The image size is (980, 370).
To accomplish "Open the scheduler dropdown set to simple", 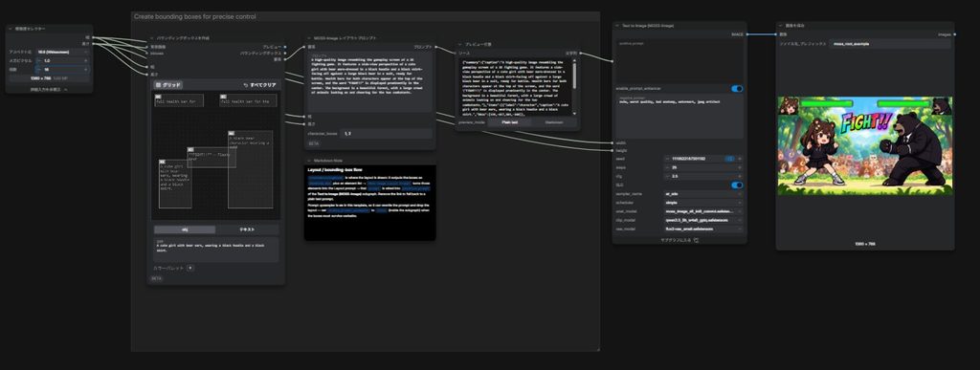I will [703, 203].
